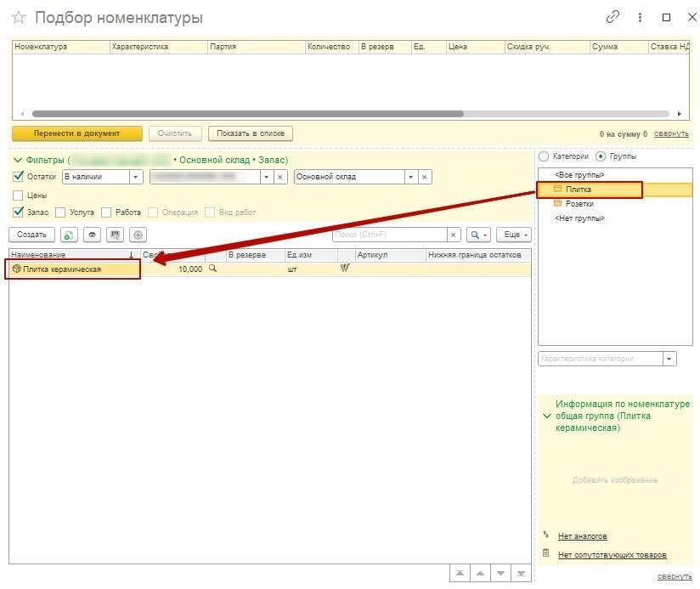Click magnifier icon beside 10,000 quantity
This screenshot has height=589, width=700.
click(213, 269)
